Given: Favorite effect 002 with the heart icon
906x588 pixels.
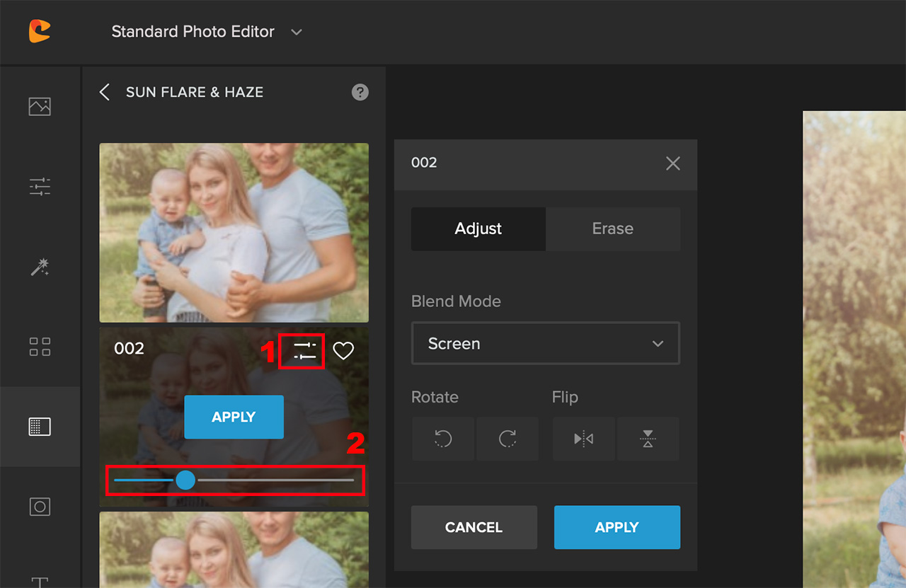Looking at the screenshot, I should click(x=343, y=350).
